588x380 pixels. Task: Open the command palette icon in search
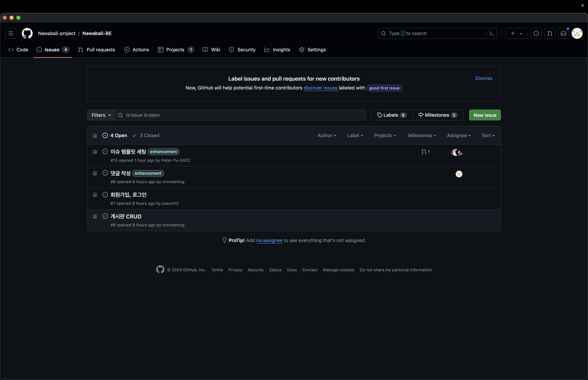tap(492, 33)
